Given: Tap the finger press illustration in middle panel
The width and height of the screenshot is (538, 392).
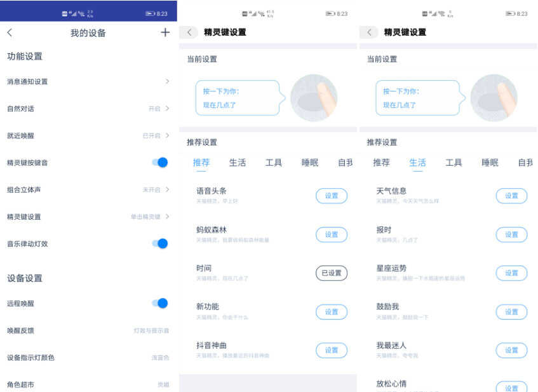Looking at the screenshot, I should [314, 98].
